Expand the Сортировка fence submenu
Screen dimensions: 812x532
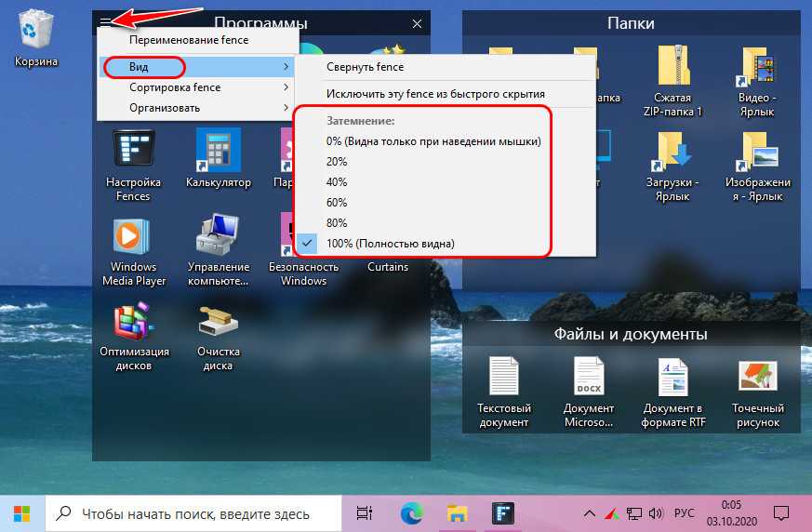tap(197, 87)
